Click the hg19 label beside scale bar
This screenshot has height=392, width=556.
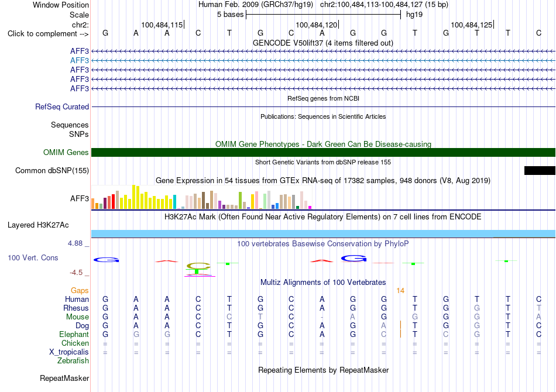pyautogui.click(x=414, y=15)
